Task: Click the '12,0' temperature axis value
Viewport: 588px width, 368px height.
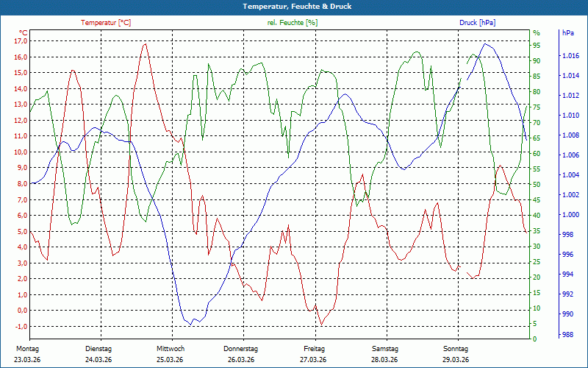Action: tap(21, 120)
